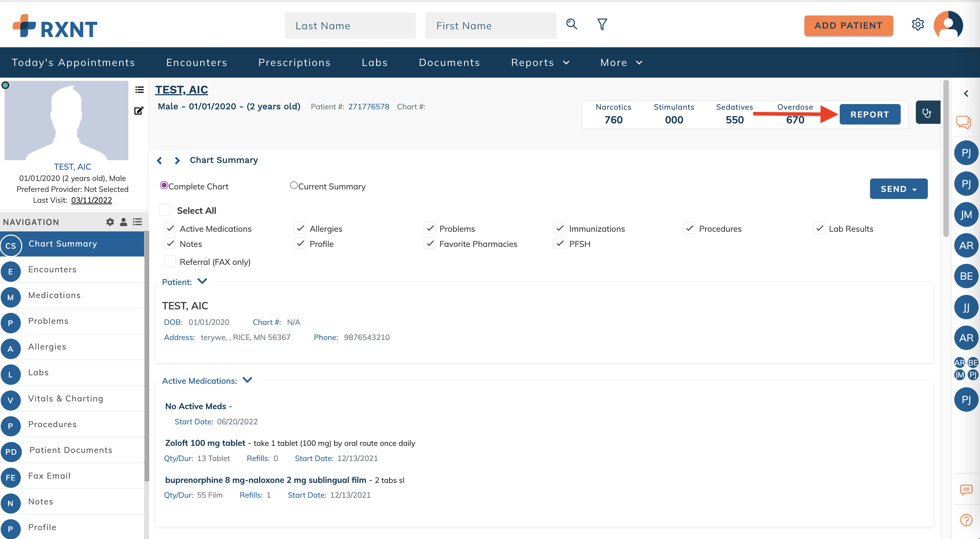Open the orange chat bubbles icon
The height and width of the screenshot is (539, 980).
click(964, 122)
